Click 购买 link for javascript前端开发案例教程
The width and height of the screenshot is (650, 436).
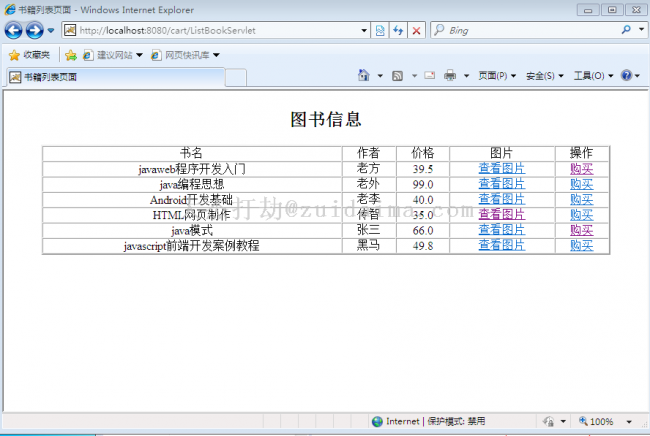581,245
